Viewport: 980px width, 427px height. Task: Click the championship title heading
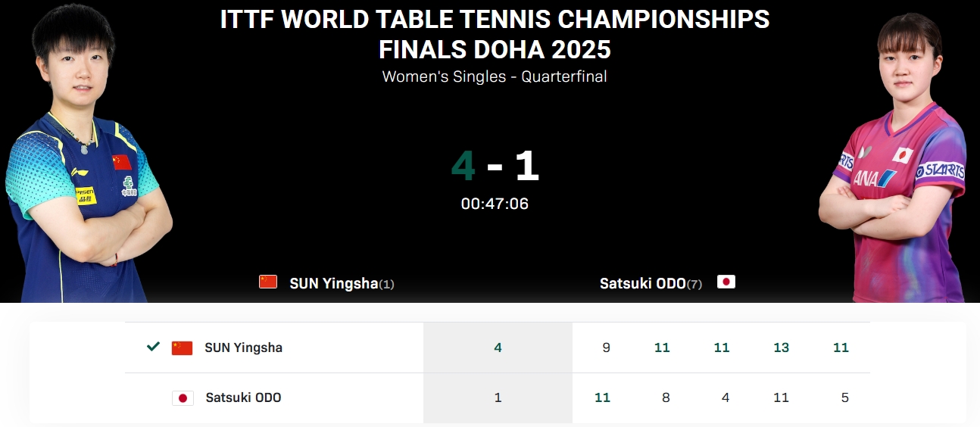click(x=495, y=34)
